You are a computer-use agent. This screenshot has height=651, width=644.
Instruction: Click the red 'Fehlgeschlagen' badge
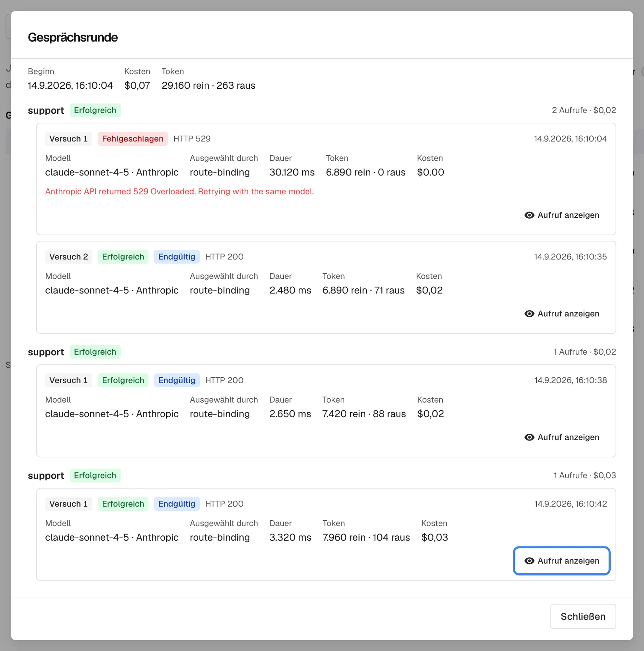(132, 139)
